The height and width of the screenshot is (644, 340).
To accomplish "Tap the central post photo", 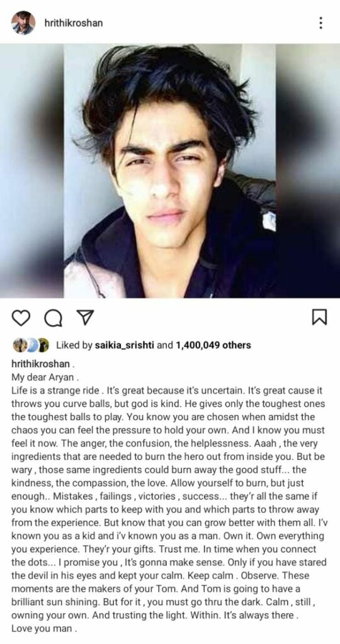I will click(x=170, y=171).
